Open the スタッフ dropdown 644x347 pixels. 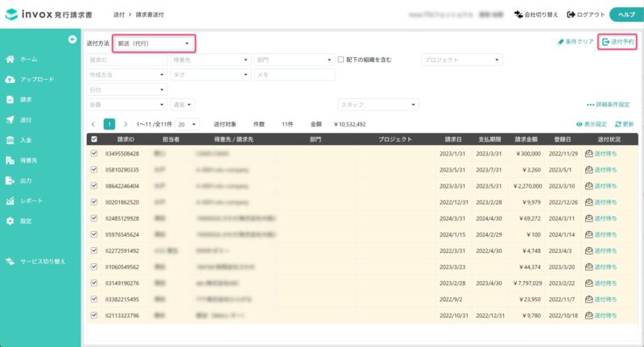pos(378,105)
